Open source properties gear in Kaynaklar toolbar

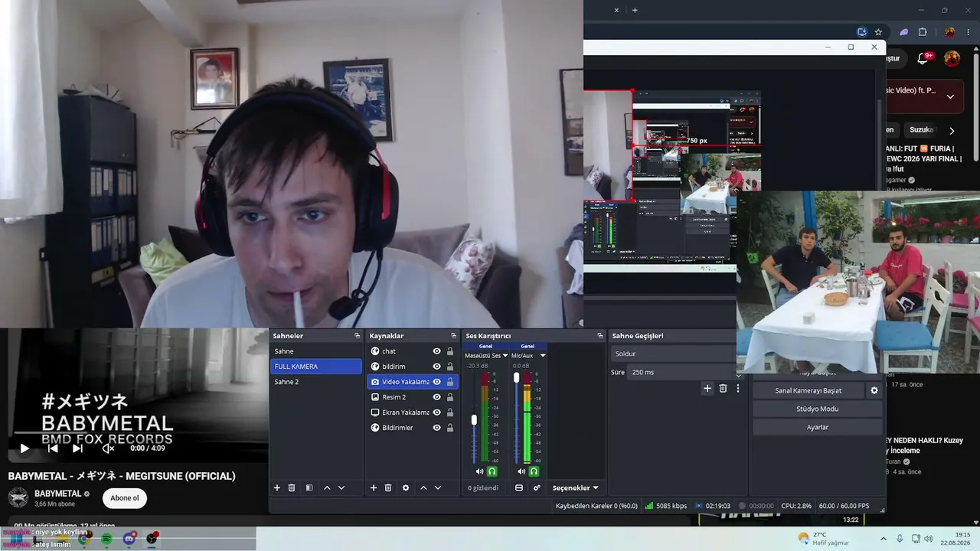coord(406,487)
